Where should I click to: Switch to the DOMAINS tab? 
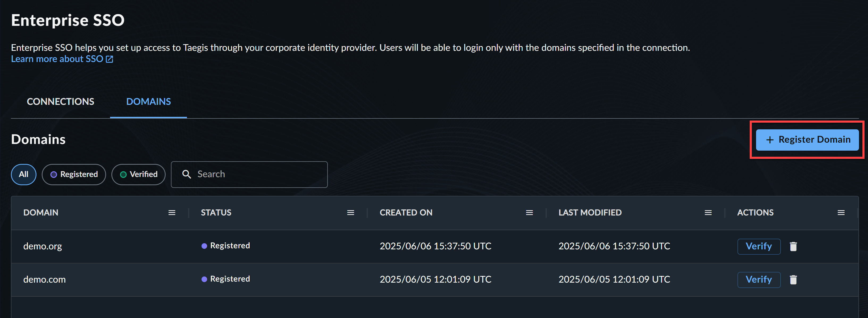tap(148, 101)
